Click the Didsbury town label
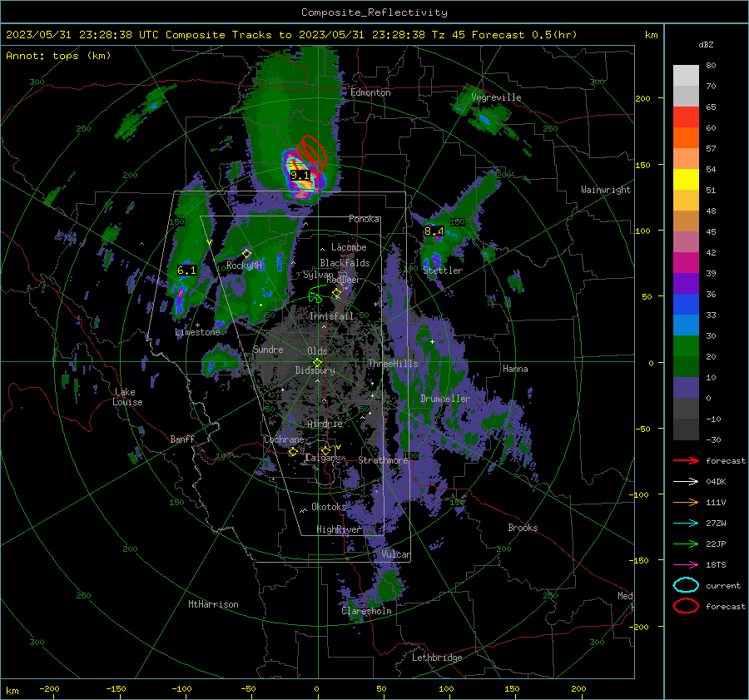Viewport: 749px width, 700px height. 315,370
